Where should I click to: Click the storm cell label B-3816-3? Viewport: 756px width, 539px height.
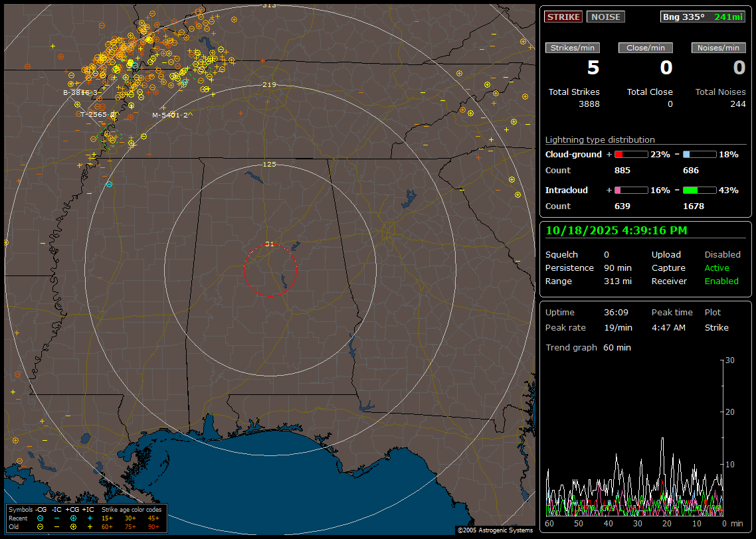point(80,92)
